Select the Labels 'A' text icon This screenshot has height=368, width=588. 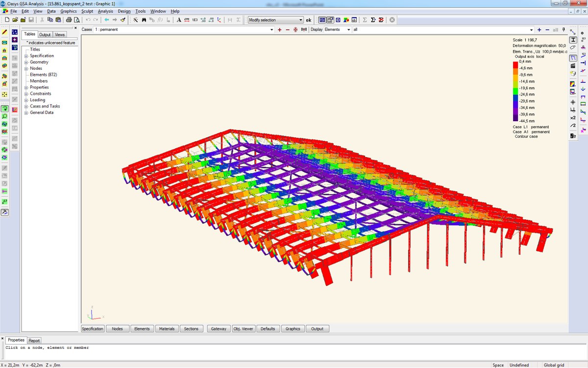coord(179,20)
